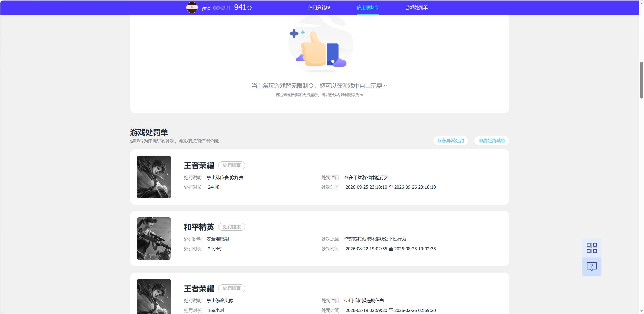This screenshot has width=644, height=314.
Task: Click username yme [QQ账号]
Action: coord(215,8)
